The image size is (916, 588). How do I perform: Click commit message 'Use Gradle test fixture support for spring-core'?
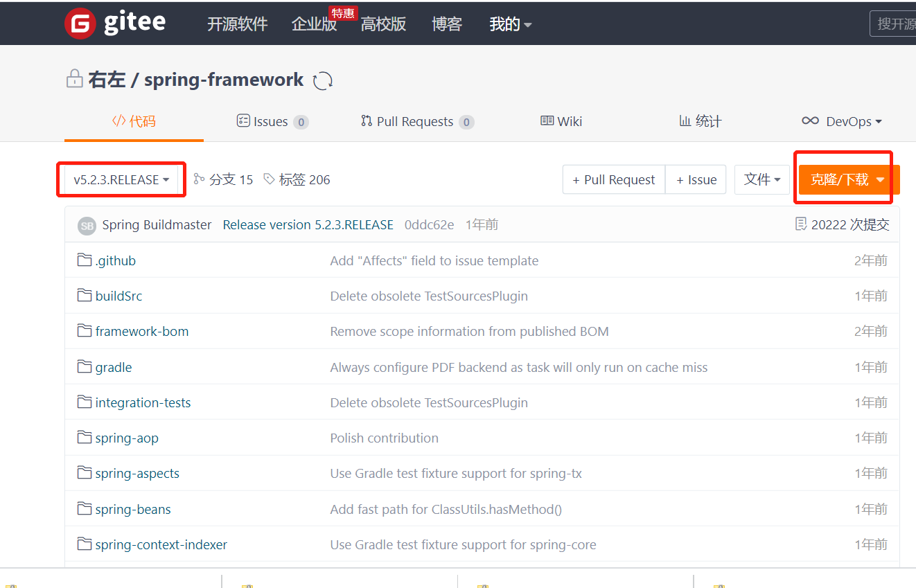coord(464,544)
